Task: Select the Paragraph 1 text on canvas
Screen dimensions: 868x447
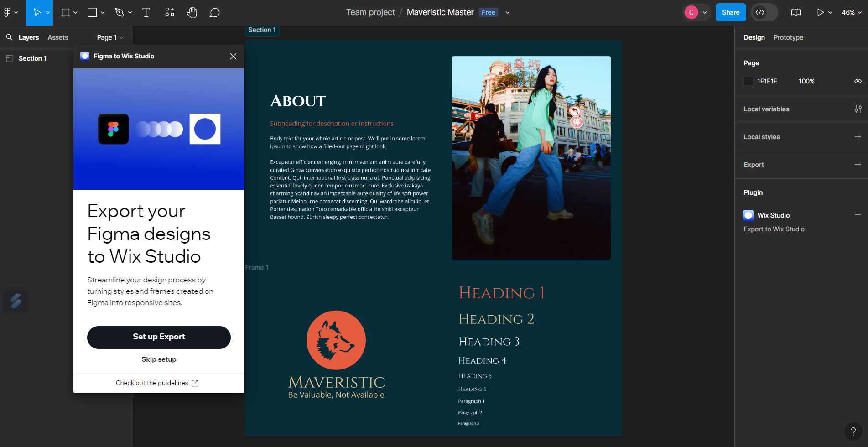Action: [471, 401]
